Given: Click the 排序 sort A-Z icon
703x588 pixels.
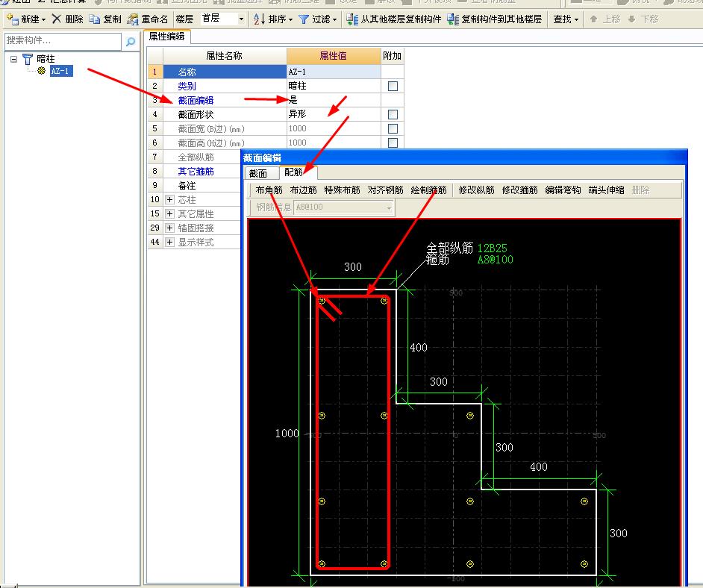Looking at the screenshot, I should tap(259, 19).
